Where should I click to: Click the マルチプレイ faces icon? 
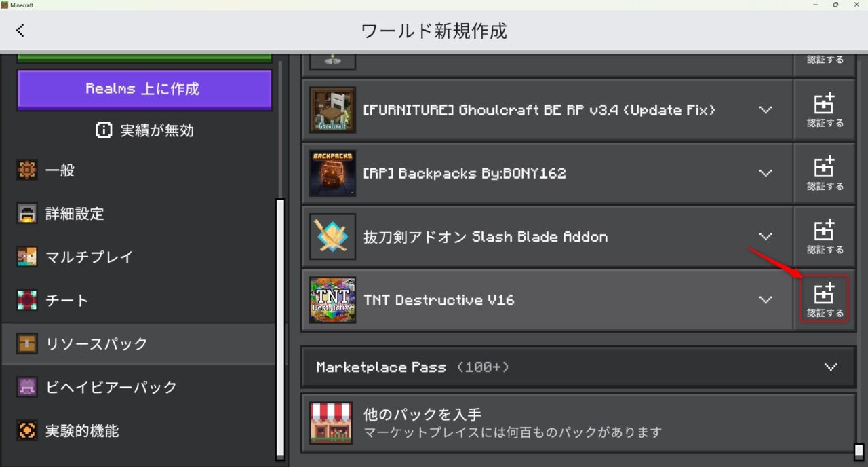pos(26,257)
